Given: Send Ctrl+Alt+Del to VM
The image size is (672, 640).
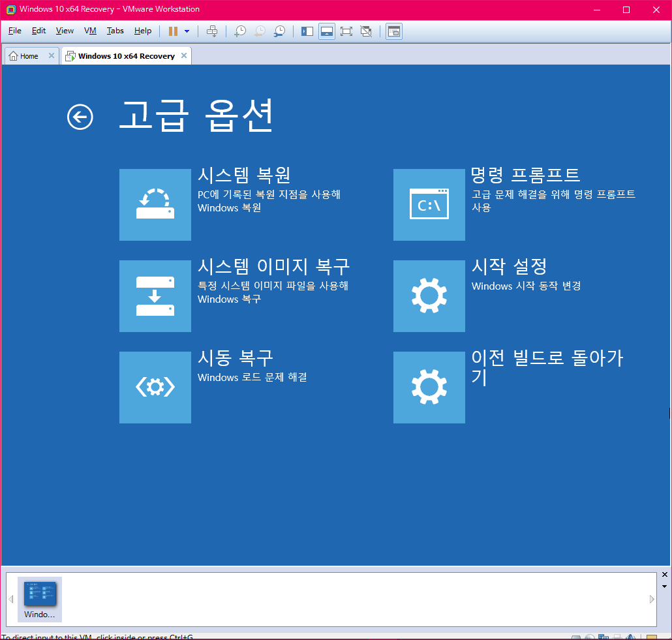Looking at the screenshot, I should pyautogui.click(x=212, y=31).
